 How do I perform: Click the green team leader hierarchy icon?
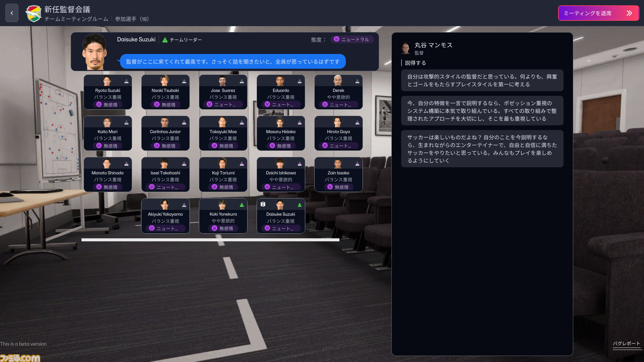165,40
